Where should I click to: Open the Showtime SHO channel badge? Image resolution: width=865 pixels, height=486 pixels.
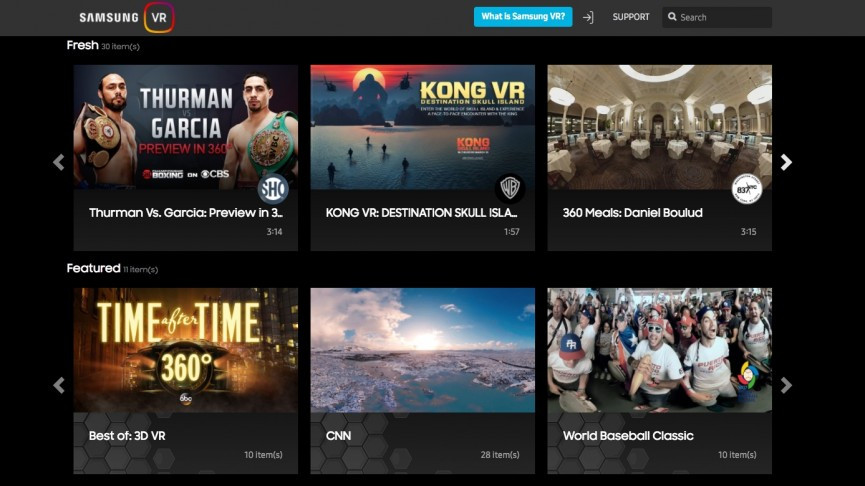[x=273, y=189]
